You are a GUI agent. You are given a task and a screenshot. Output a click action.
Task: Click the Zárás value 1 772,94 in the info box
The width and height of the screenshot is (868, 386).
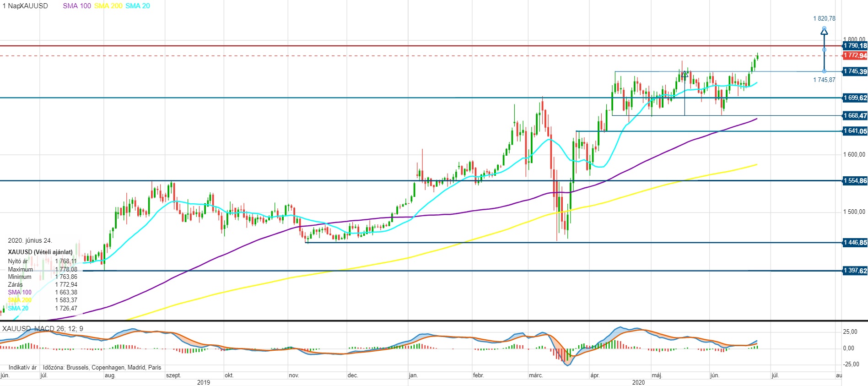pyautogui.click(x=66, y=284)
